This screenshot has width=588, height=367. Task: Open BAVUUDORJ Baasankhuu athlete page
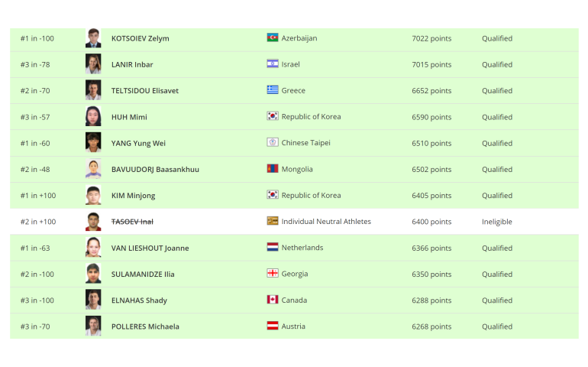(155, 170)
